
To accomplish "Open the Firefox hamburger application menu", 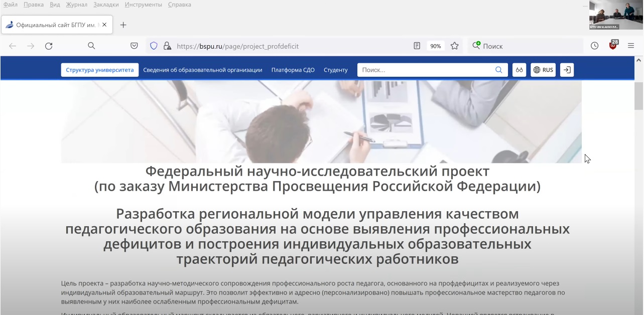I will [631, 46].
